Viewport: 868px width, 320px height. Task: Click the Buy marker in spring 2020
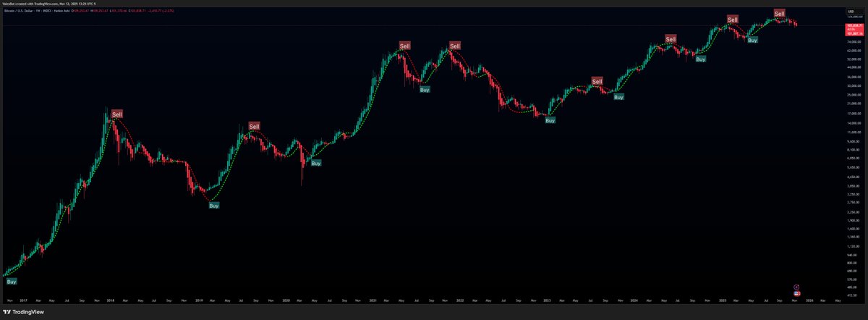click(x=315, y=164)
